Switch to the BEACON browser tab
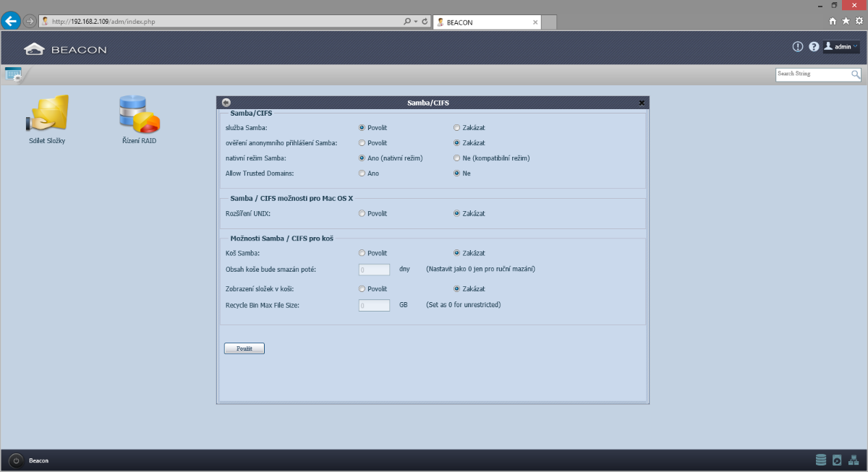The height and width of the screenshot is (472, 868). (485, 22)
